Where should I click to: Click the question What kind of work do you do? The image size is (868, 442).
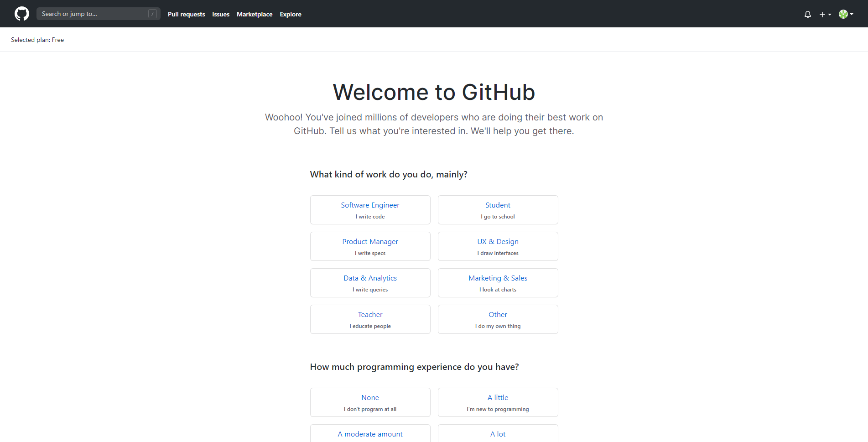click(389, 174)
